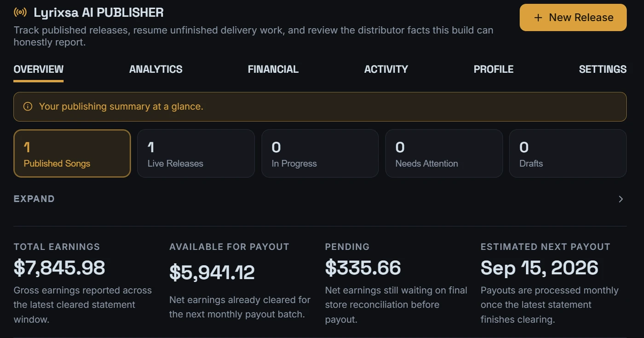The height and width of the screenshot is (338, 644).
Task: Go to the Activity tab
Action: pos(386,70)
